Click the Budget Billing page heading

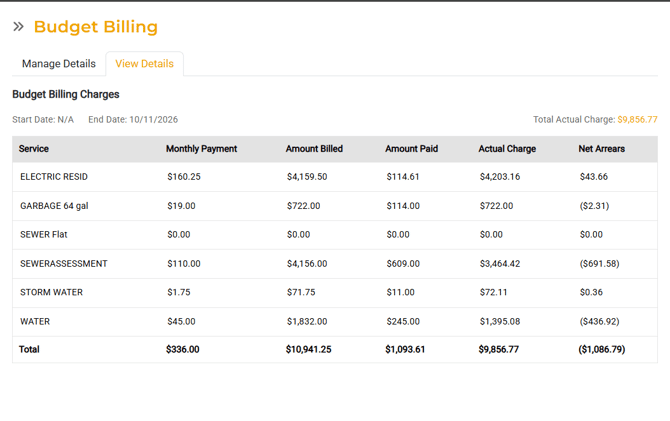pos(96,27)
